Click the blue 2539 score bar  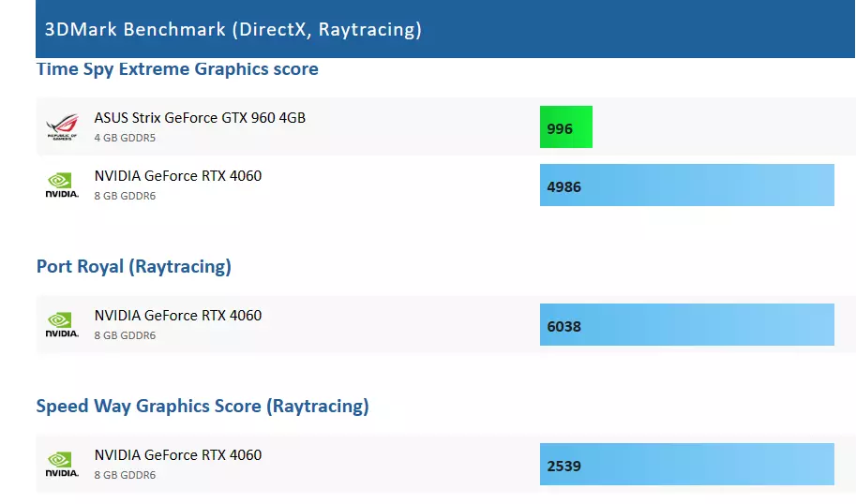[x=686, y=464]
